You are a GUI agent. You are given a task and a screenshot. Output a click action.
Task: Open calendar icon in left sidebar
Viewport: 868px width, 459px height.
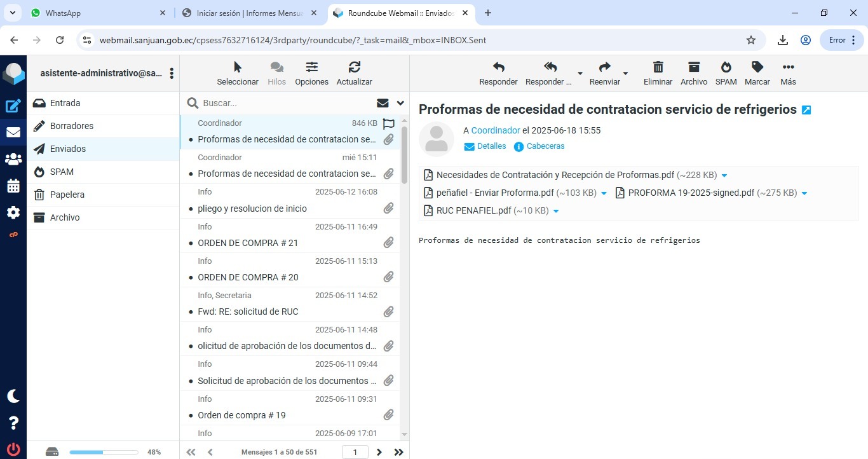(x=13, y=186)
